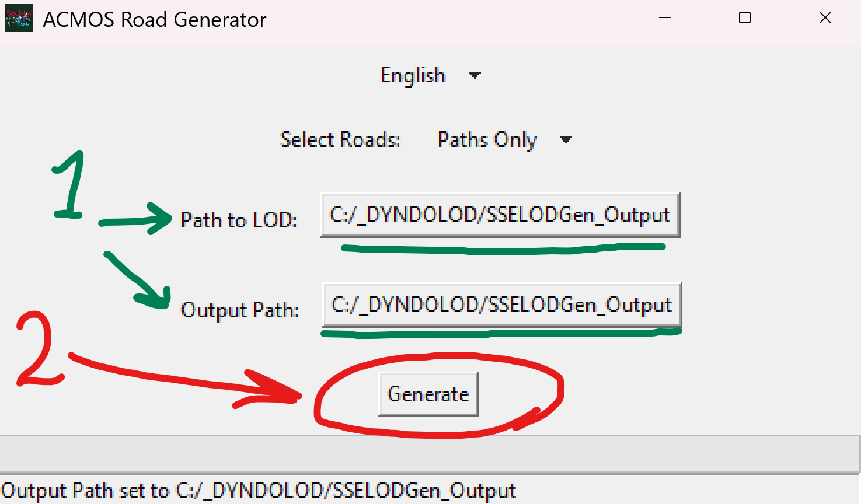The image size is (861, 504).
Task: Click the Select Roads label
Action: 340,140
